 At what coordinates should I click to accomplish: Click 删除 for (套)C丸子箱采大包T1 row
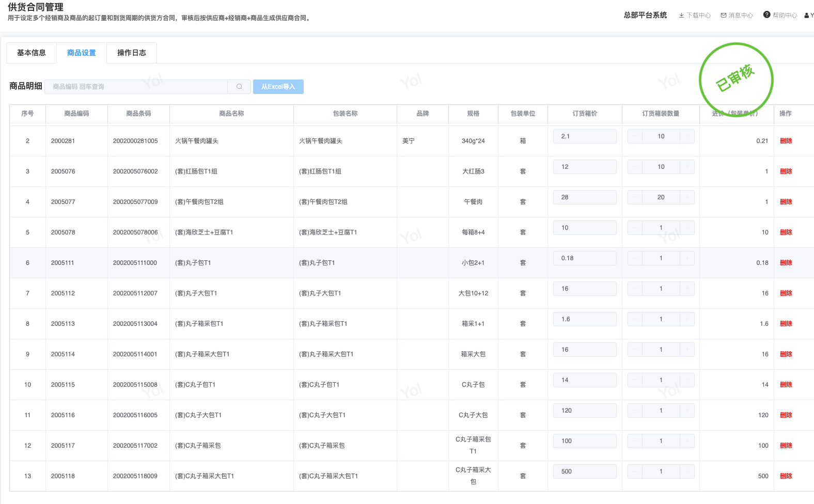786,476
